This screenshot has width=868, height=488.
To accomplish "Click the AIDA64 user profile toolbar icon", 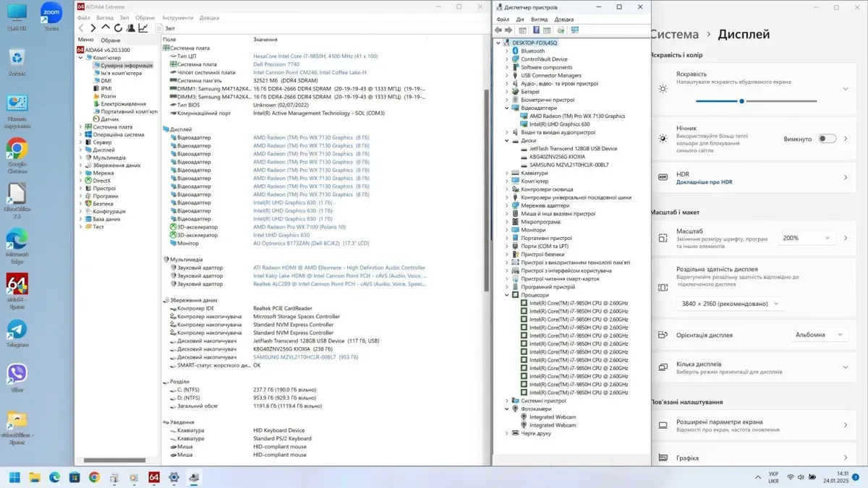I will pyautogui.click(x=130, y=28).
